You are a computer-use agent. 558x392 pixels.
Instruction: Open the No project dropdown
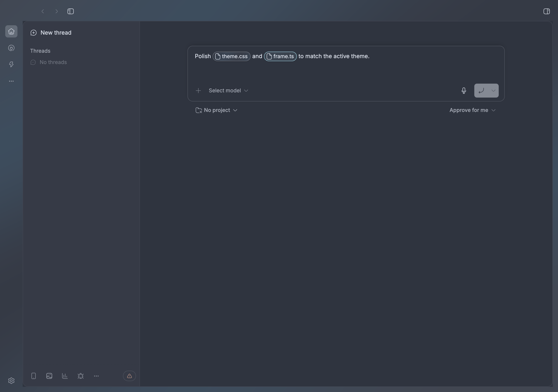coord(216,110)
